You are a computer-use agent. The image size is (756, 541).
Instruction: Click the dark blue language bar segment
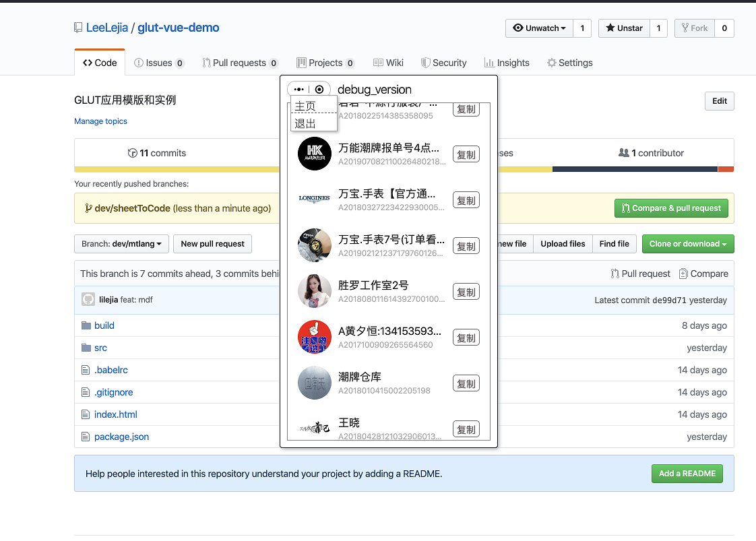tap(635, 169)
